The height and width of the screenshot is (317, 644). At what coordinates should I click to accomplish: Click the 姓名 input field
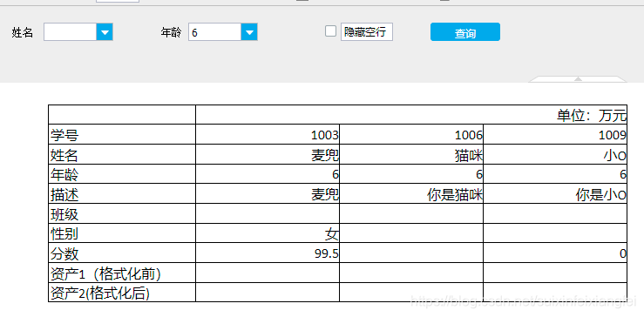click(71, 32)
